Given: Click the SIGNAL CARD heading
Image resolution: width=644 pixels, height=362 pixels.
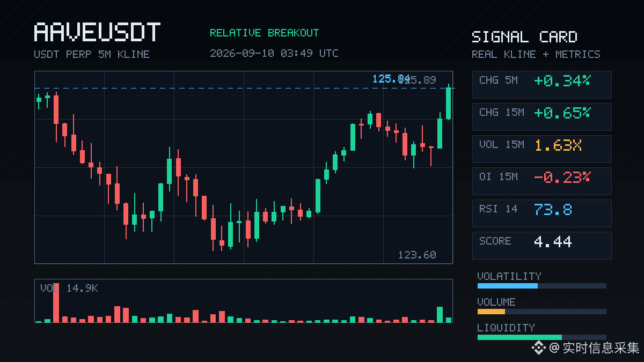Looking at the screenshot, I should pos(524,37).
